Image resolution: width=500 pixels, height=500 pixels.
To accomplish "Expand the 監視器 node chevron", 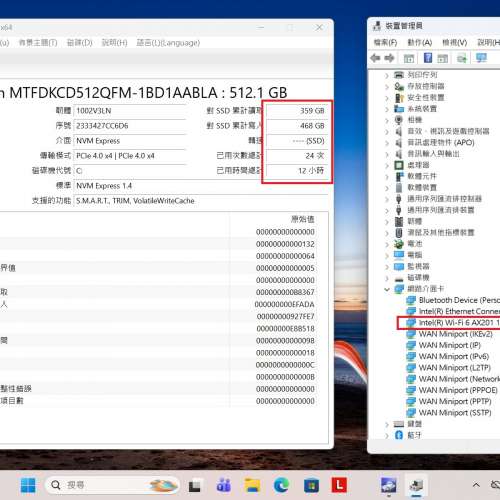I will point(387,267).
